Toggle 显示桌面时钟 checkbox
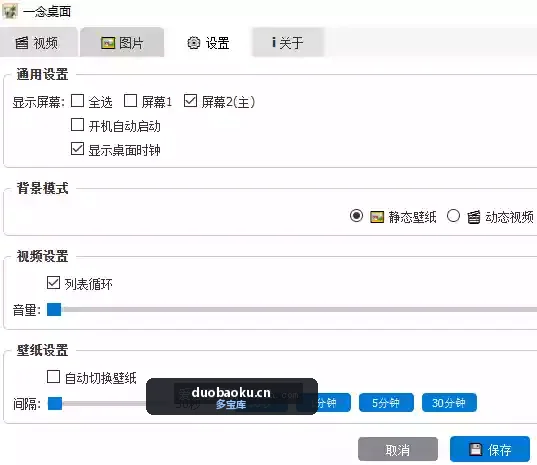Screen dimensions: 537x465 (77, 149)
